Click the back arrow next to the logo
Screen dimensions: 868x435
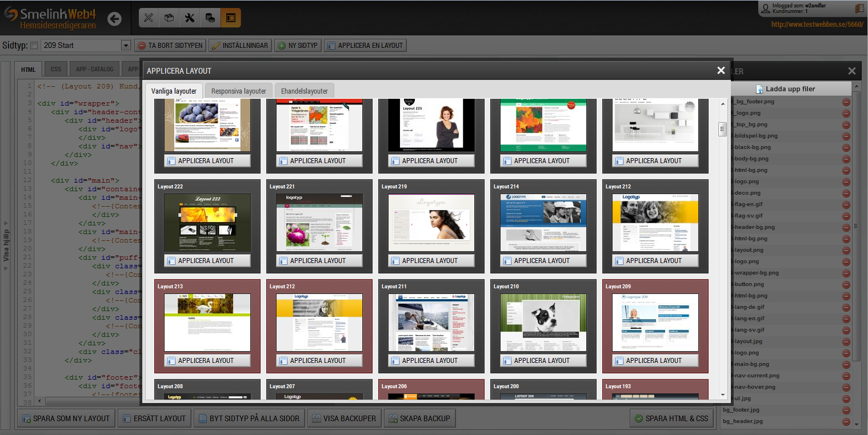114,19
